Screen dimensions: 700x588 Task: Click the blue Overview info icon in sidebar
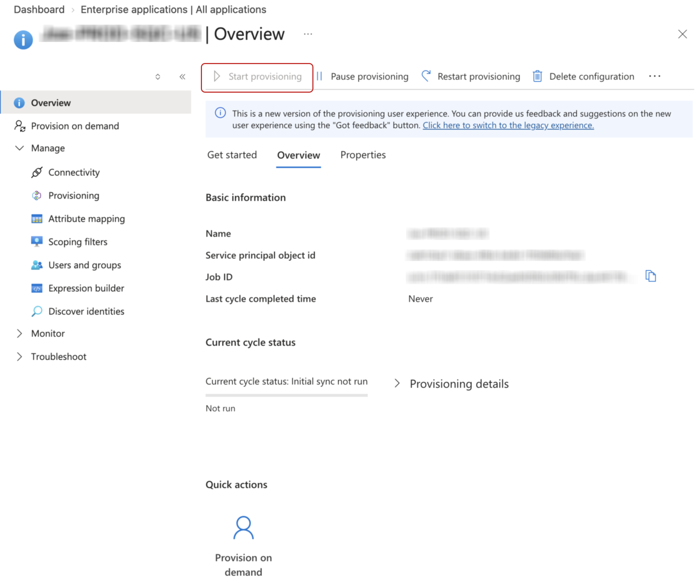(x=19, y=103)
